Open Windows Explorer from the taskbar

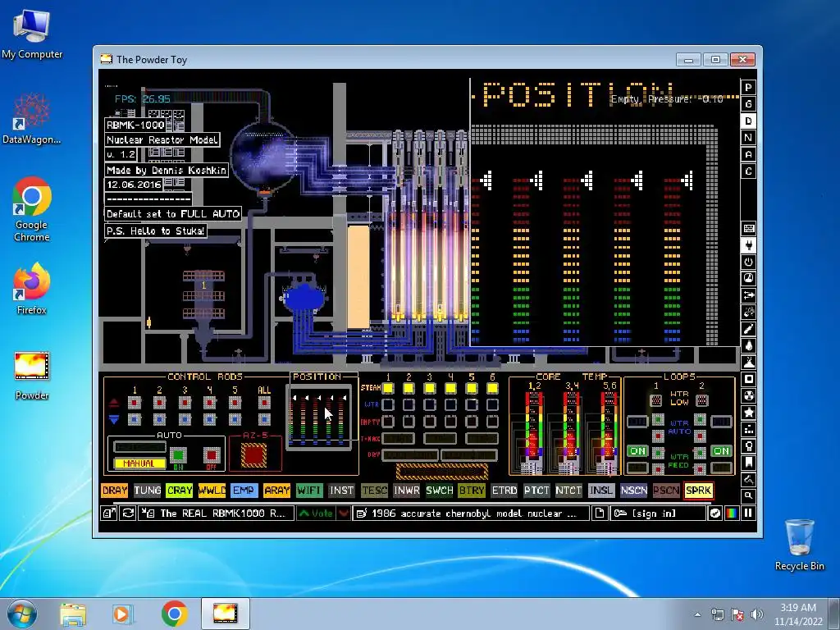(x=73, y=614)
